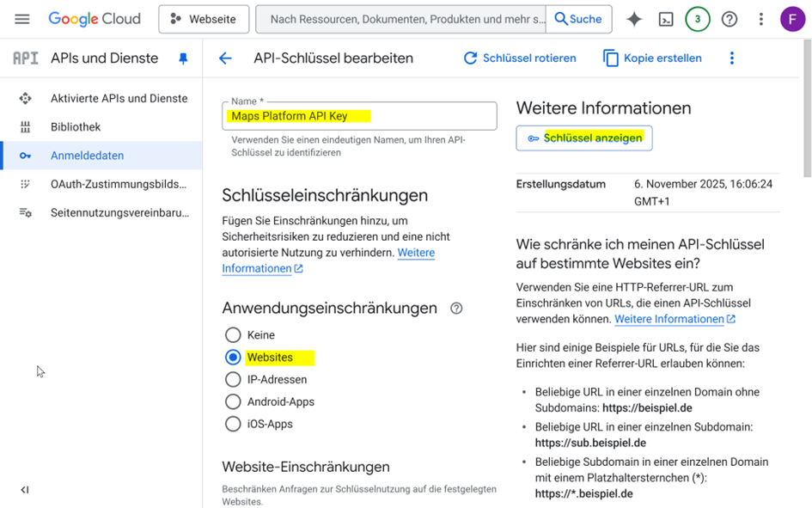Viewport: 812px width, 508px height.
Task: Select the IP-Adressen restriction option
Action: click(233, 380)
